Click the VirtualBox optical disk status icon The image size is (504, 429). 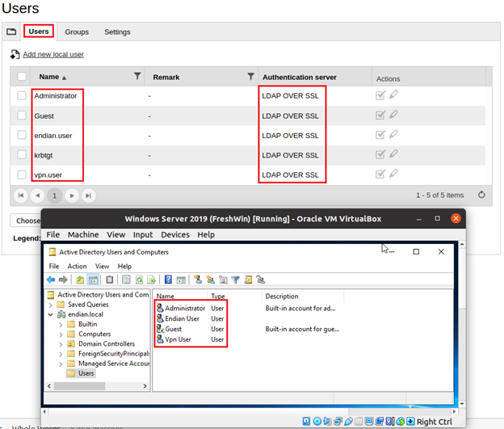317,421
